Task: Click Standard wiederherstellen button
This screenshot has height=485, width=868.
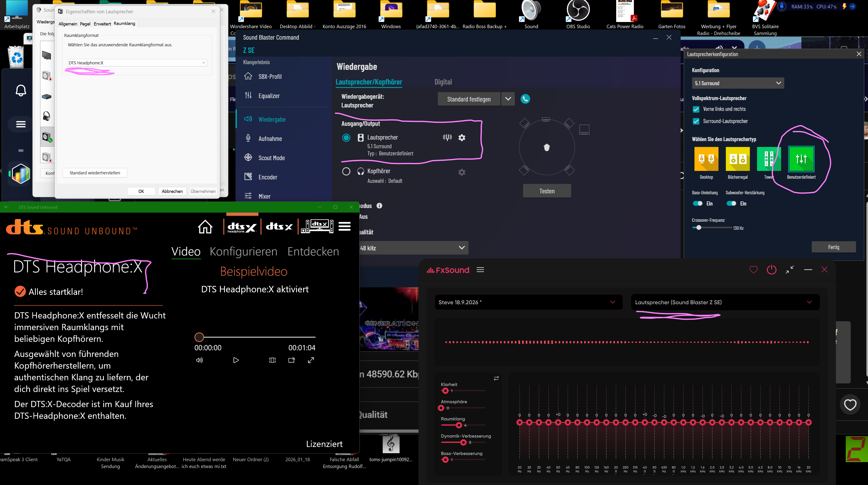Action: (95, 173)
